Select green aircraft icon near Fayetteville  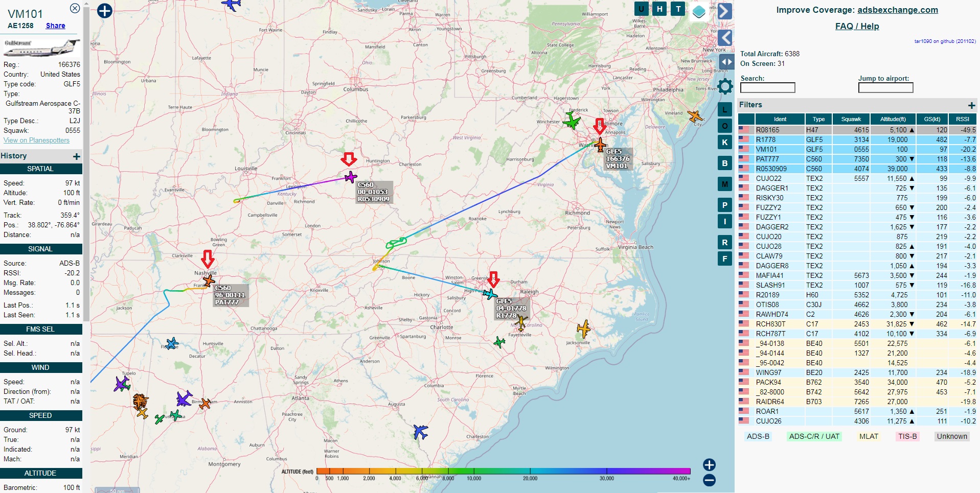499,342
